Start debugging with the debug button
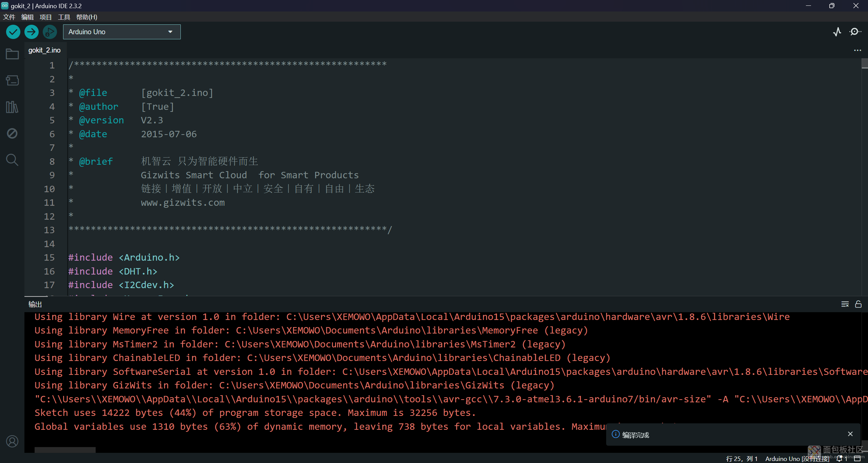Viewport: 868px width, 463px height. click(x=50, y=32)
